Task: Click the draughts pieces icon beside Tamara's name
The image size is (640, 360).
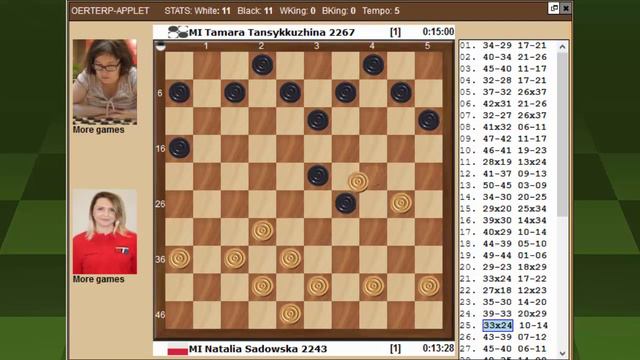Action: point(178,32)
